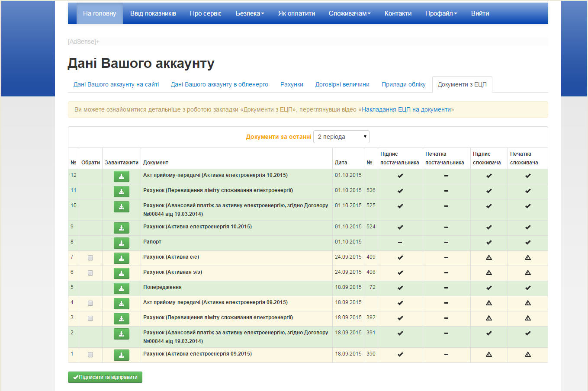The image size is (588, 391).
Task: Click consumer stamp warning icon for invoice 392
Action: point(528,318)
